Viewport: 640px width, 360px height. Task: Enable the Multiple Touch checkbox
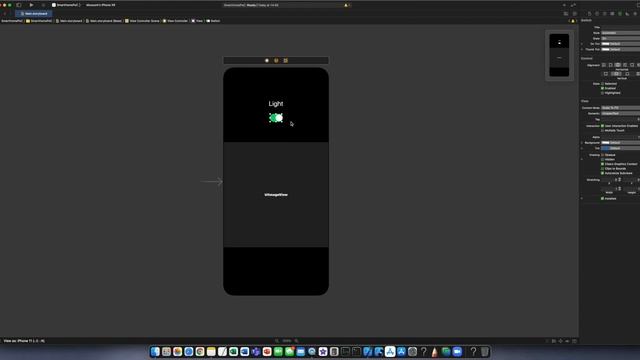point(602,130)
